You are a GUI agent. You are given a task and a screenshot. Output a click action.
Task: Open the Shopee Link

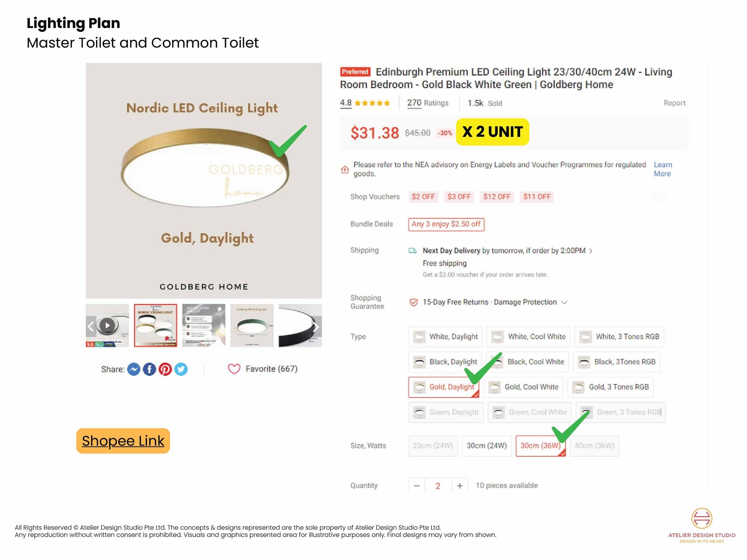[123, 441]
